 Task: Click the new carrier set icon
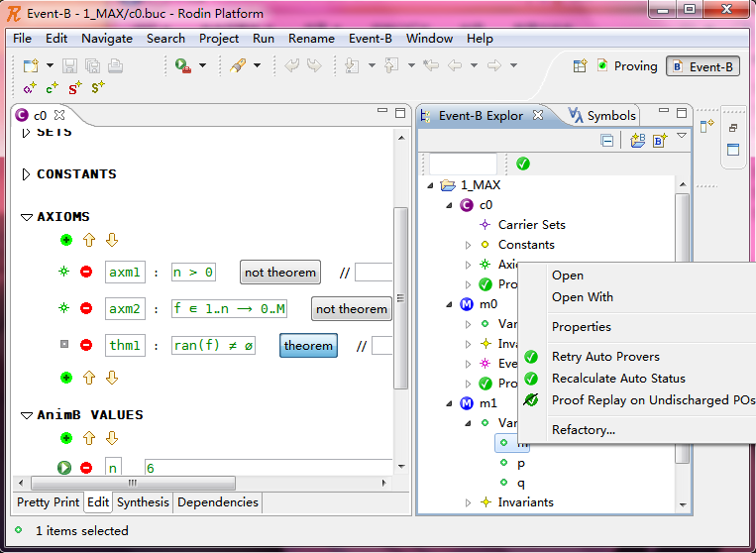[30, 88]
